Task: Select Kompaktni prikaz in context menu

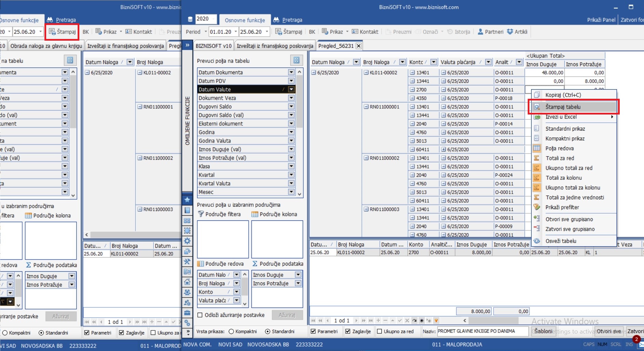Action: point(574,138)
